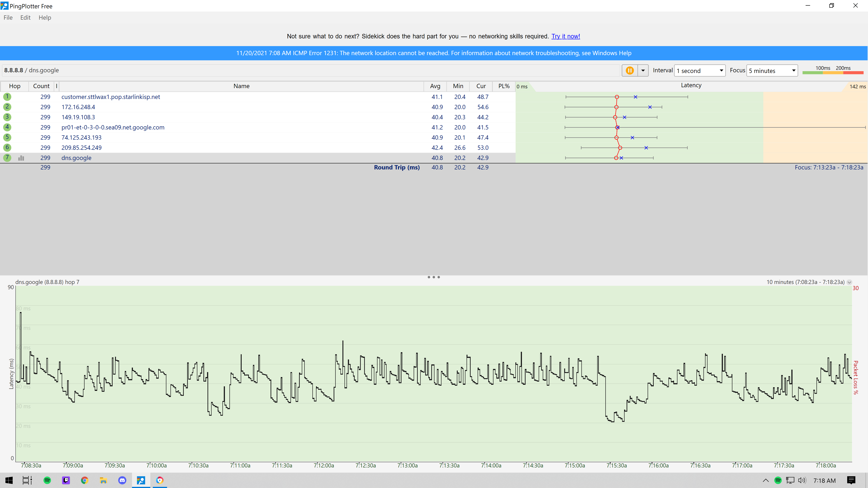
Task: Click the green hop 6 number circle
Action: [7, 148]
